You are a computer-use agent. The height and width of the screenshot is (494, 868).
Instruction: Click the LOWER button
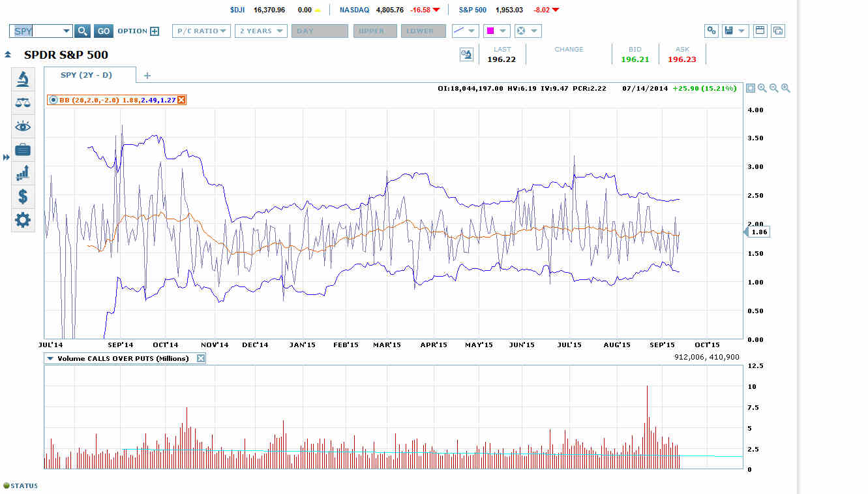[x=423, y=31]
